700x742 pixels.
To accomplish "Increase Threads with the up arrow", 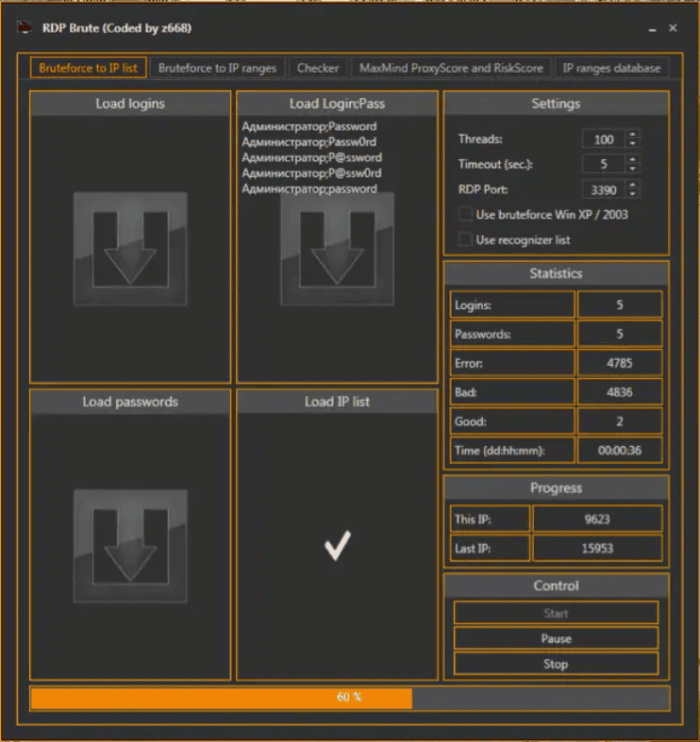I will pyautogui.click(x=633, y=135).
